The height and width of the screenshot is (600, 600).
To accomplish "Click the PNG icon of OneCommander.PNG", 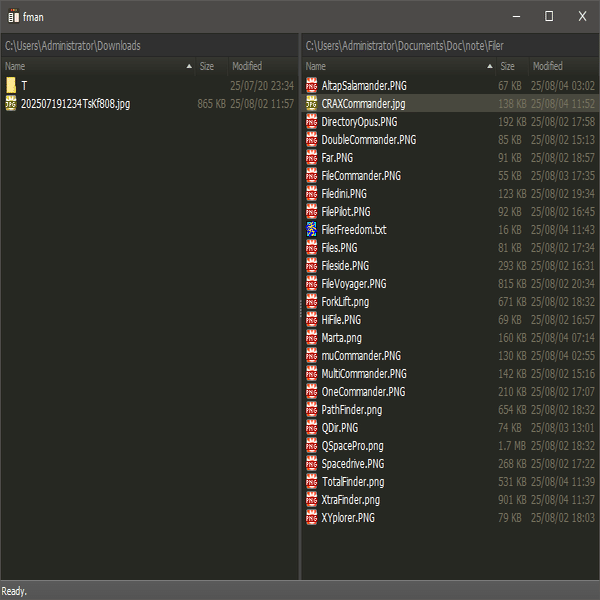I will (x=311, y=391).
